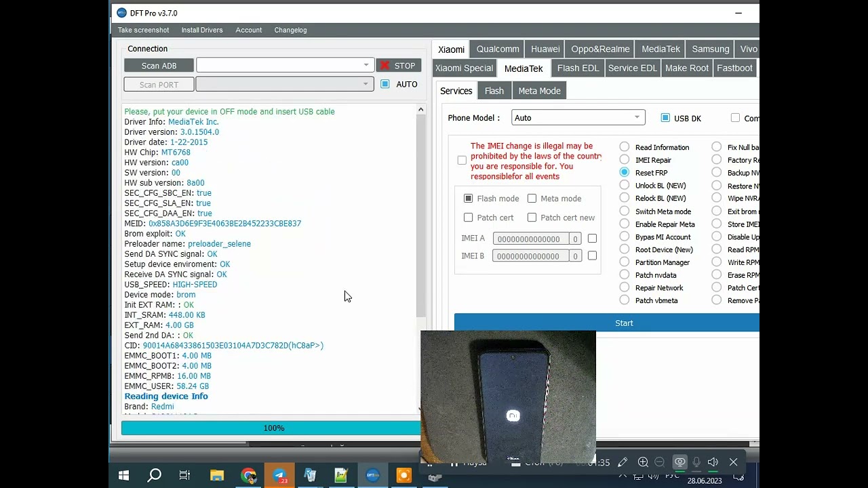Image resolution: width=868 pixels, height=488 pixels.
Task: Open Google Chrome from taskbar
Action: pos(248,476)
